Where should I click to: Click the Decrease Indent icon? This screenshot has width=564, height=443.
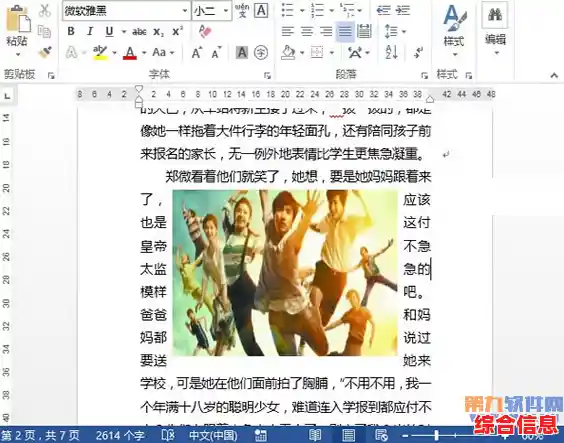[x=383, y=10]
